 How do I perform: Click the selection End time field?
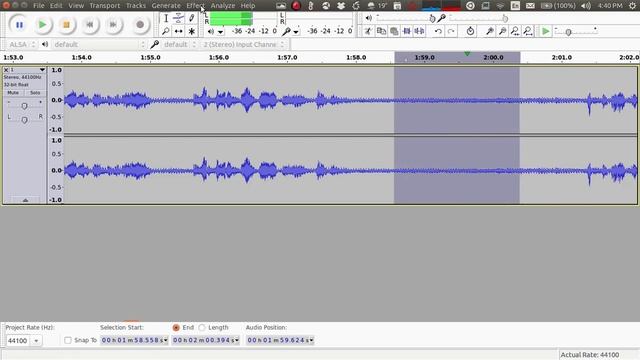point(206,340)
